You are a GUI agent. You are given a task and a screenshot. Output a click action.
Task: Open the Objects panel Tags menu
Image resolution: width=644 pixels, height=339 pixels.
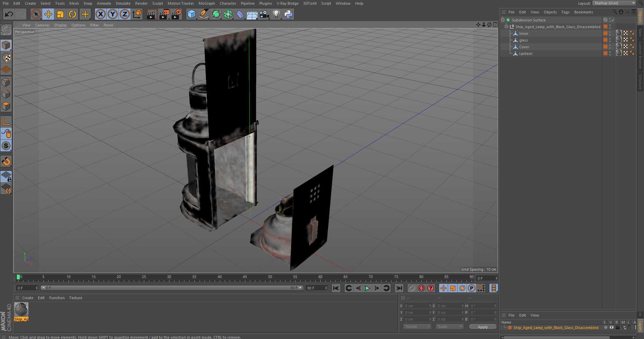pos(565,12)
